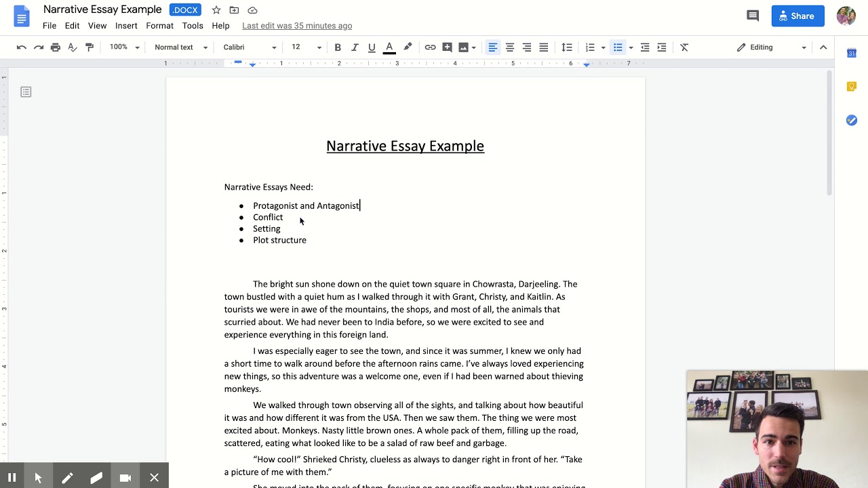Click the Docs home logo
Screen dimensions: 868x488
[x=22, y=16]
